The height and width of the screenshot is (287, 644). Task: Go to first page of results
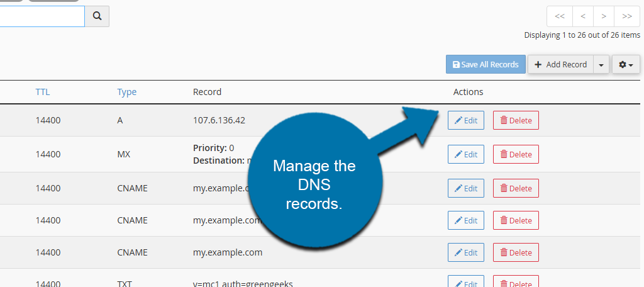coord(559,16)
